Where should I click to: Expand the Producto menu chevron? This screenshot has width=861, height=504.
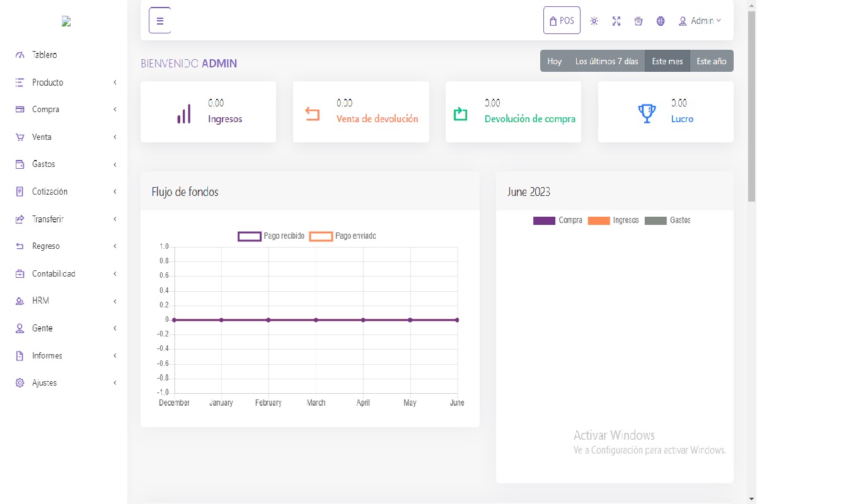tap(115, 83)
